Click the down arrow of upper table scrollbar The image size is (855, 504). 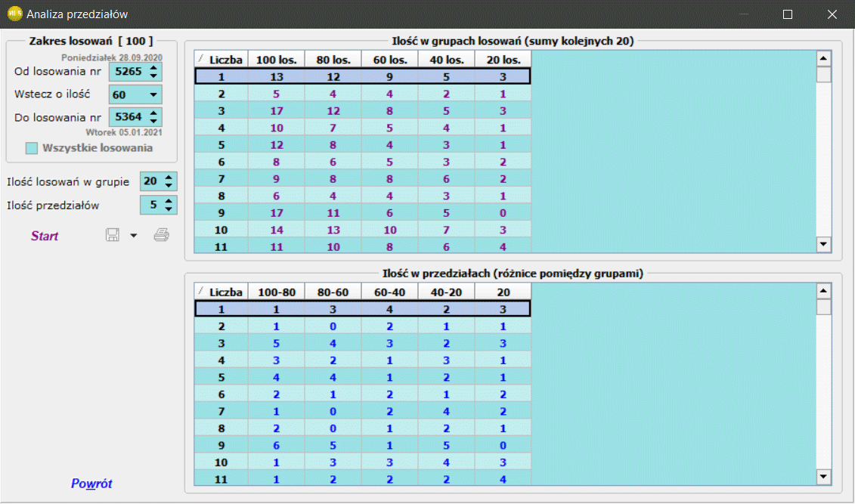pos(823,244)
